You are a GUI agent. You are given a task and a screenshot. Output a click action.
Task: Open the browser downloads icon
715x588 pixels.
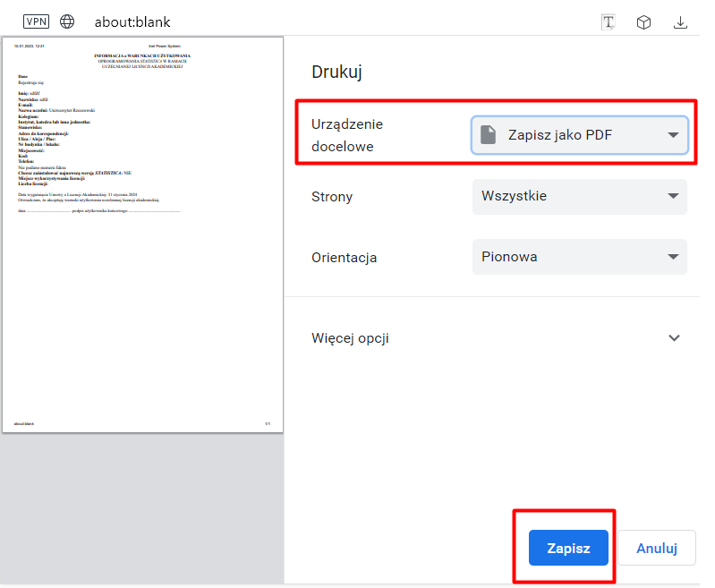click(x=680, y=22)
